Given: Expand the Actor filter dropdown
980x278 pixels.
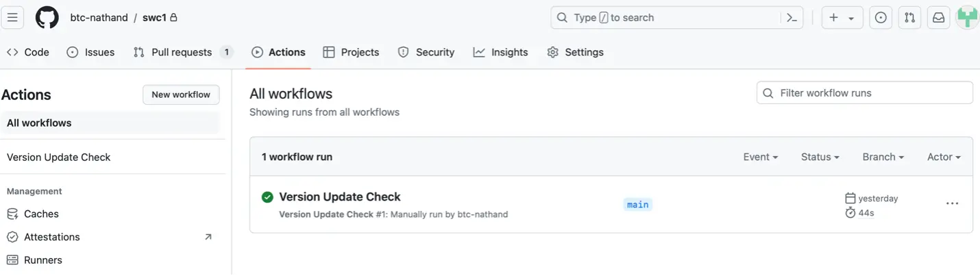Looking at the screenshot, I should point(944,157).
